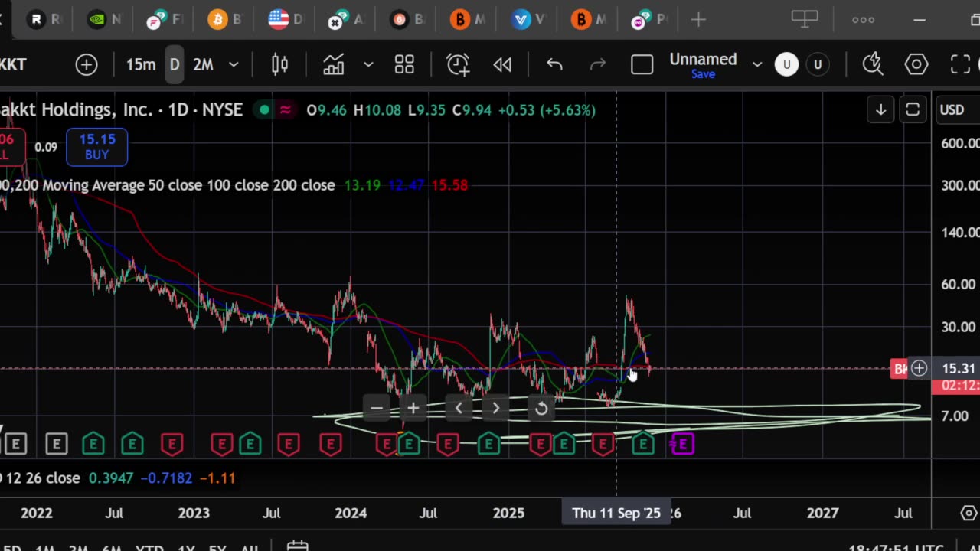Viewport: 980px width, 551px height.
Task: Select the 6M date range
Action: point(112,548)
